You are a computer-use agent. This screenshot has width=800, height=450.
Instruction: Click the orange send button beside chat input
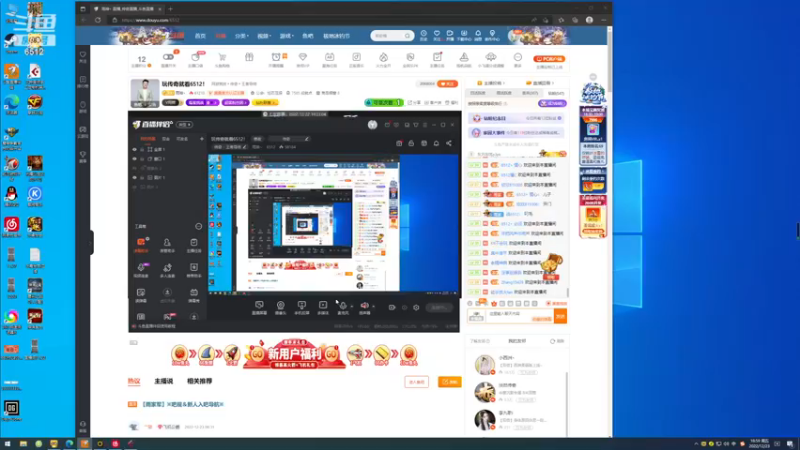pos(560,316)
